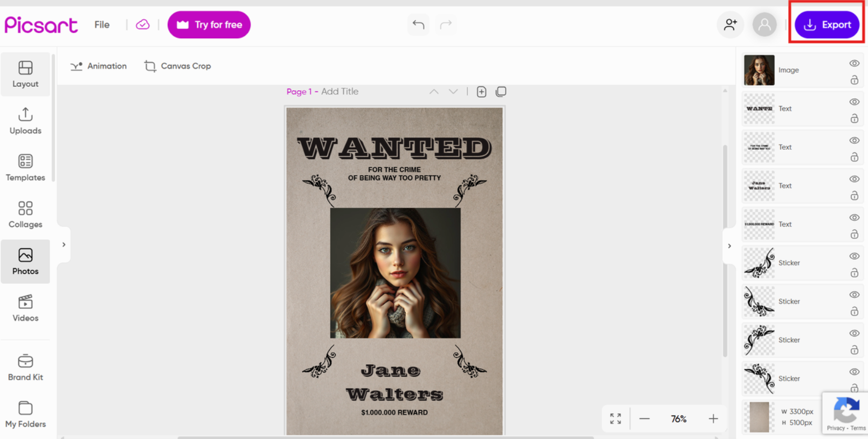The width and height of the screenshot is (868, 439).
Task: Duplicate the current page
Action: (x=501, y=92)
